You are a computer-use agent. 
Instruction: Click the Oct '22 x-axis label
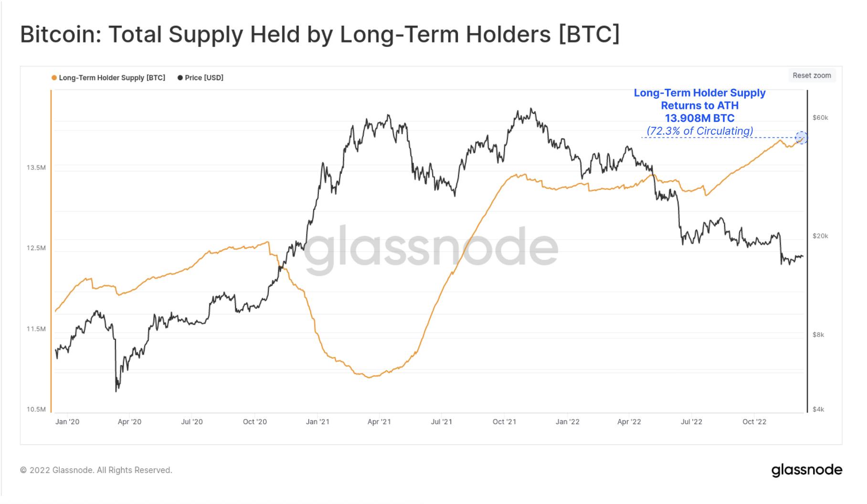point(754,422)
